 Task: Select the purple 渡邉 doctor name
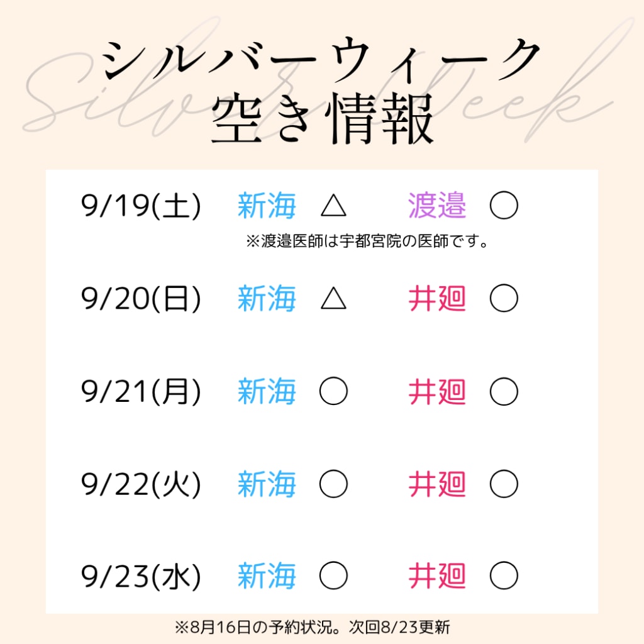coord(437,205)
